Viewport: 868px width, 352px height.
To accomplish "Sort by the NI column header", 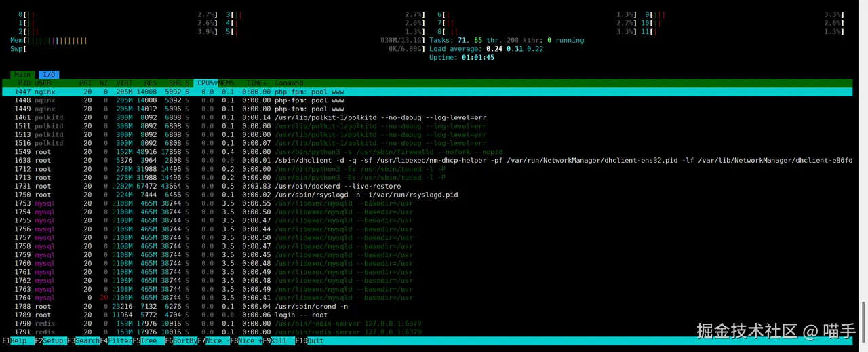I will (104, 83).
